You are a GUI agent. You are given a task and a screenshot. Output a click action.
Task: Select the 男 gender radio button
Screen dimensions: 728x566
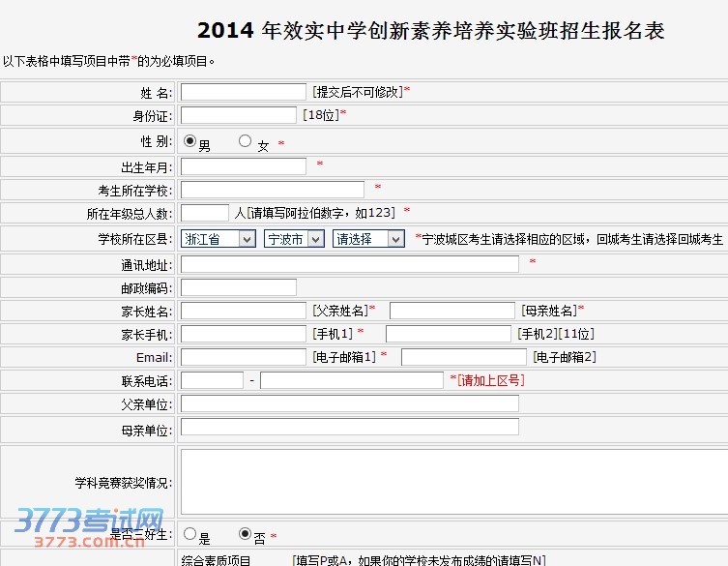tap(189, 141)
